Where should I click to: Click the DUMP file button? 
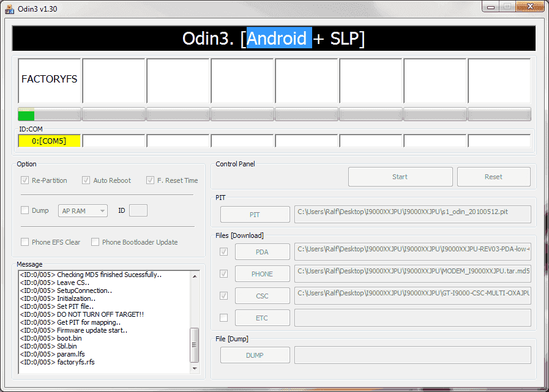(x=255, y=355)
